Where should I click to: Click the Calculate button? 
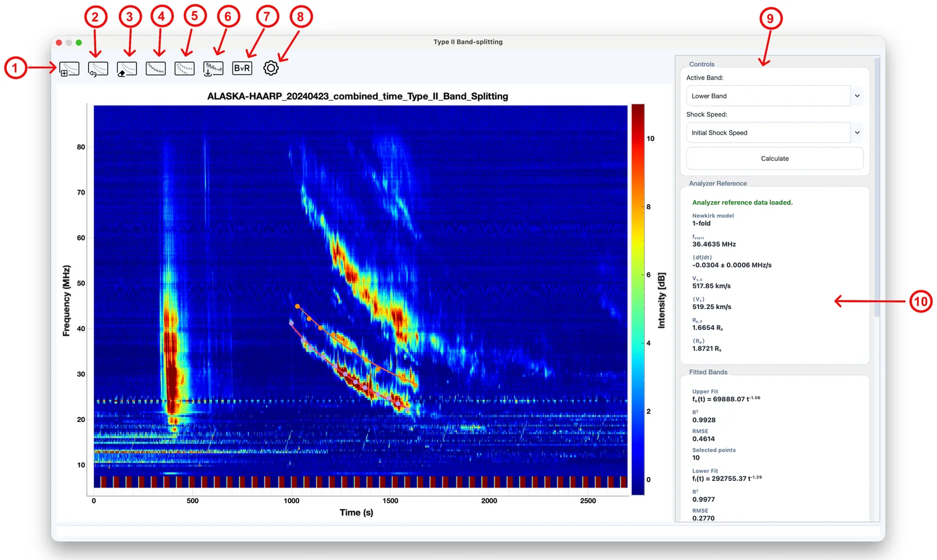774,159
